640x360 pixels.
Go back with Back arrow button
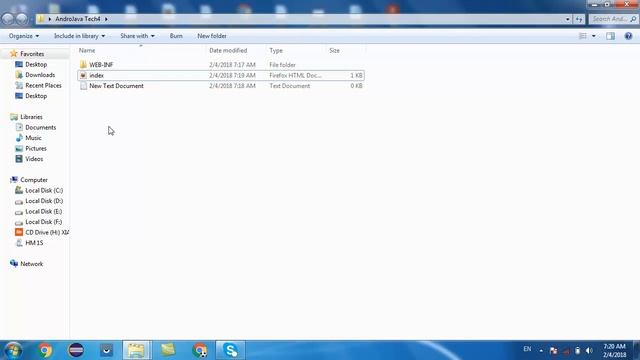click(8, 19)
